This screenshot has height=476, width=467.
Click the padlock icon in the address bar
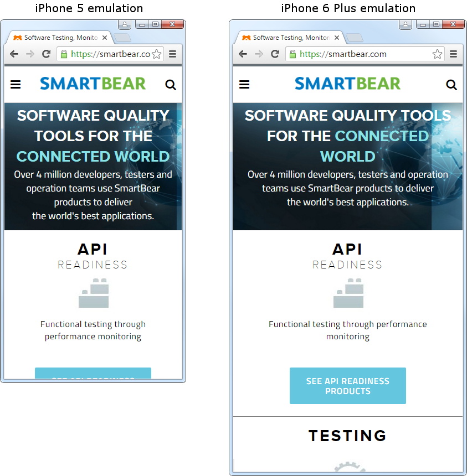point(292,54)
